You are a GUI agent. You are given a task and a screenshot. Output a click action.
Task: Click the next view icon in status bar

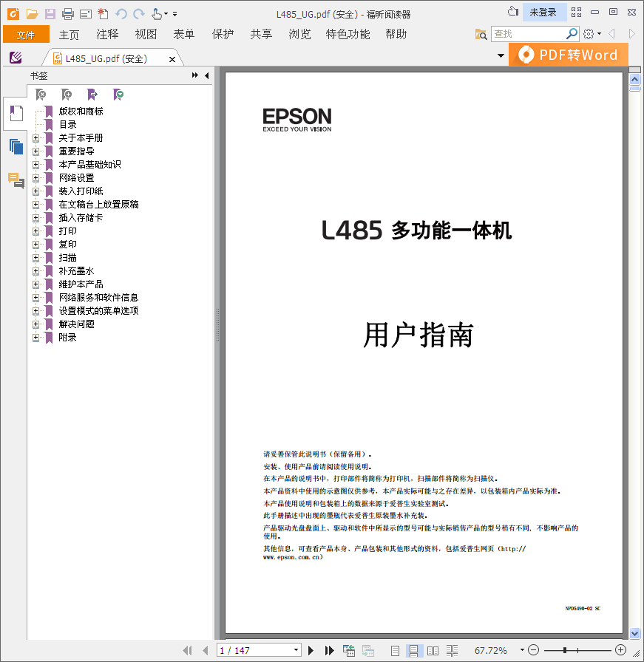367,651
